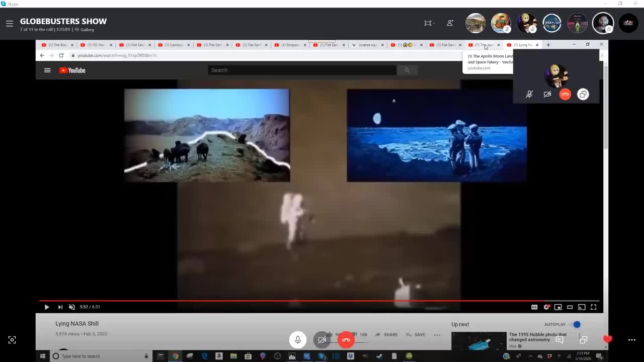Focus the YouTube search box
The width and height of the screenshot is (644, 362).
(302, 70)
